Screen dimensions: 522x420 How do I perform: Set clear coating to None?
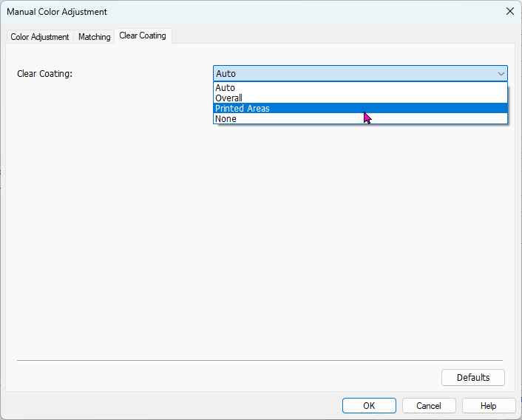tap(226, 119)
